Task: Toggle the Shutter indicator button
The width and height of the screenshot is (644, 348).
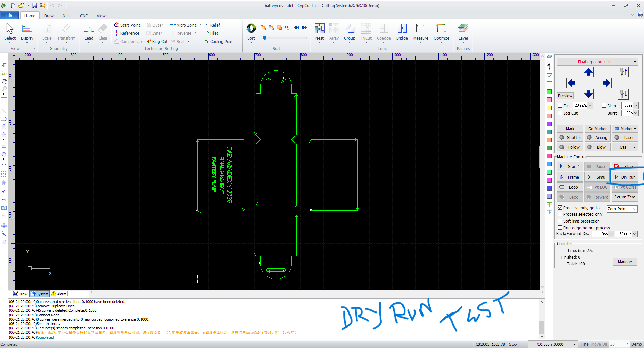Action: (x=570, y=137)
